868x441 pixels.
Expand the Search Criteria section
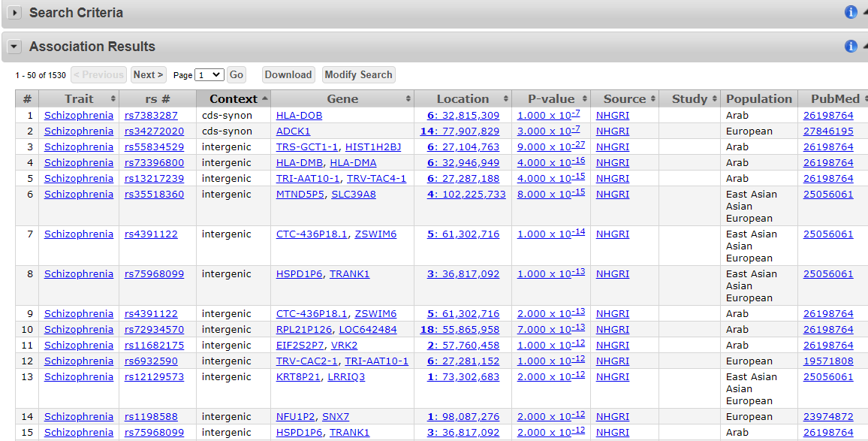click(14, 13)
